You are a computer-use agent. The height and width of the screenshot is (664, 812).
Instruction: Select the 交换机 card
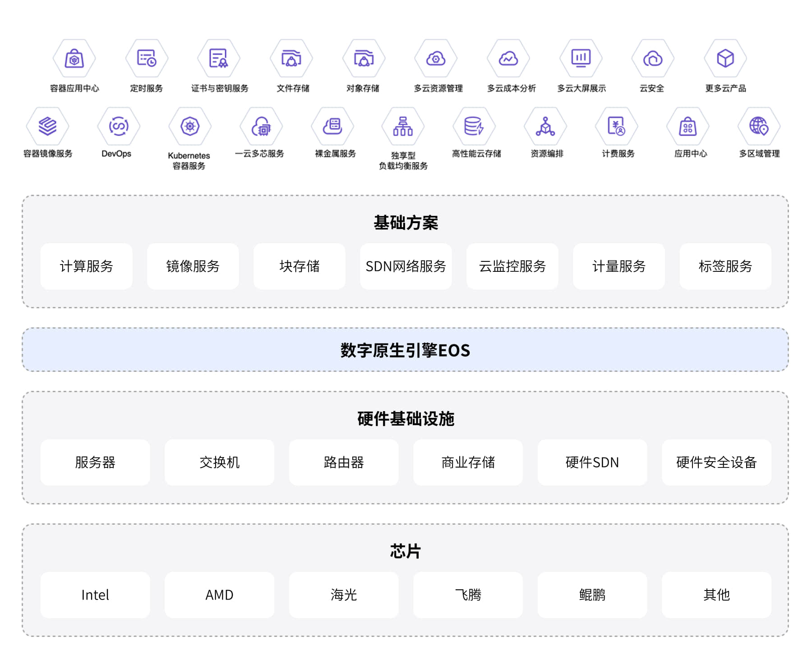[219, 463]
